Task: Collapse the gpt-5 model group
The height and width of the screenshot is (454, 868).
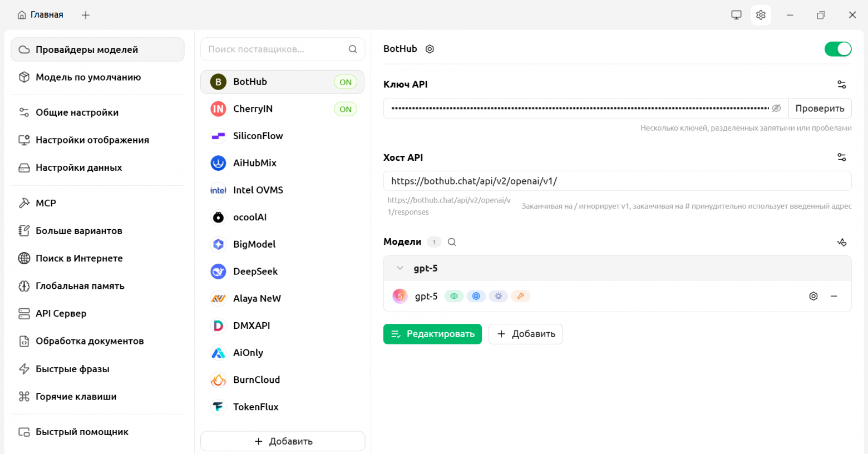Action: 400,268
